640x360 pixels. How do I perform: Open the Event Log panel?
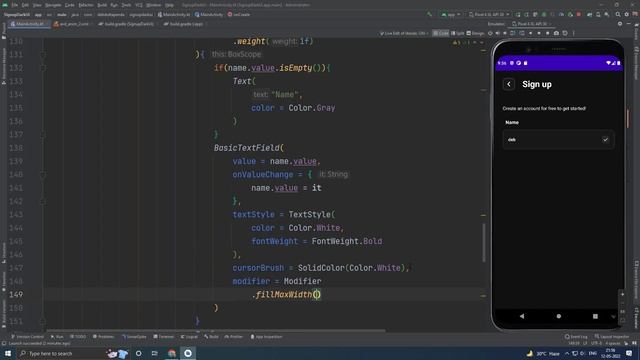tap(576, 337)
